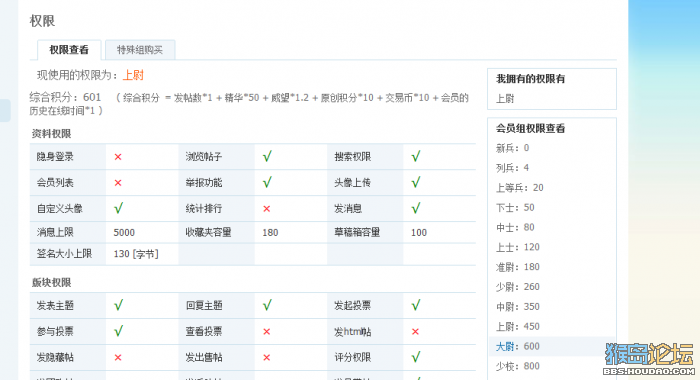The height and width of the screenshot is (380, 700).
Task: Click the red cross beside 会员列表
Action: point(118,183)
